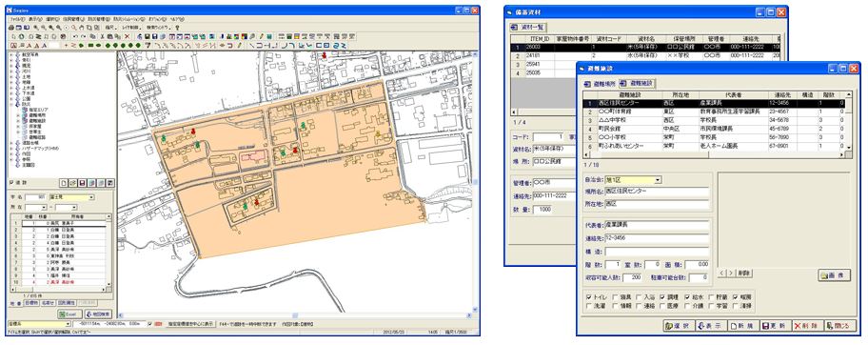Check the 医療 checkbox
868x345 pixels.
[662, 306]
